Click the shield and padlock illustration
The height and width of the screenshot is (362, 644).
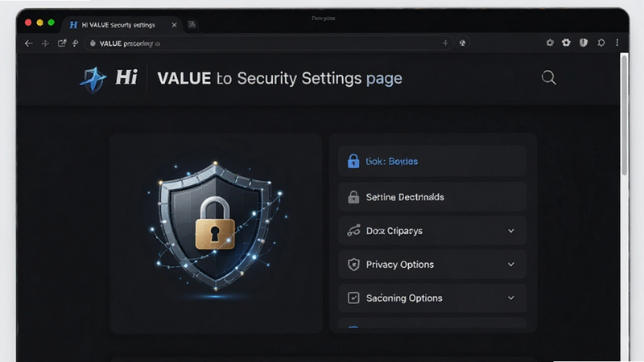[217, 227]
